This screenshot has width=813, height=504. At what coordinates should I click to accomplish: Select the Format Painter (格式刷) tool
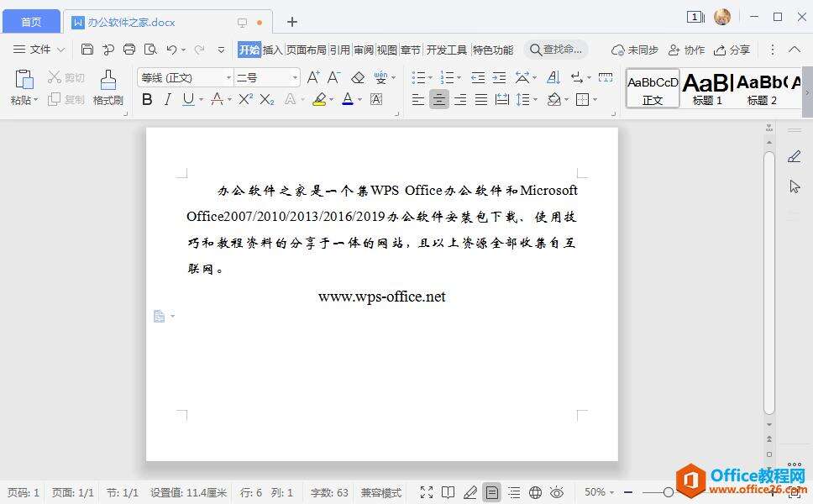tap(108, 87)
